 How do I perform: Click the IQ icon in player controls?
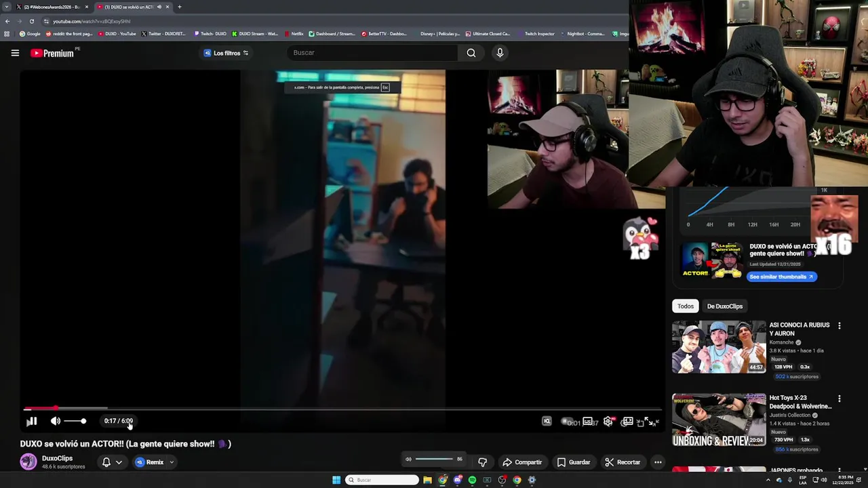coord(547,421)
